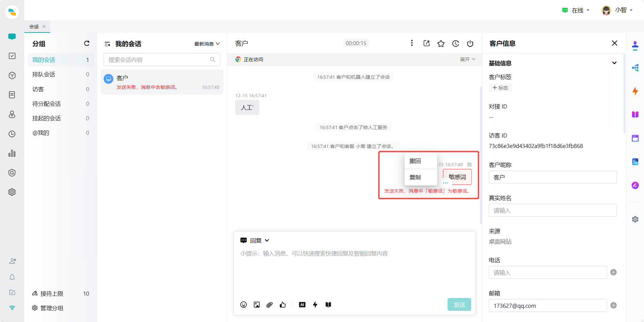The height and width of the screenshot is (322, 644).
Task: Click the transfer conversation icon in header
Action: [x=427, y=43]
